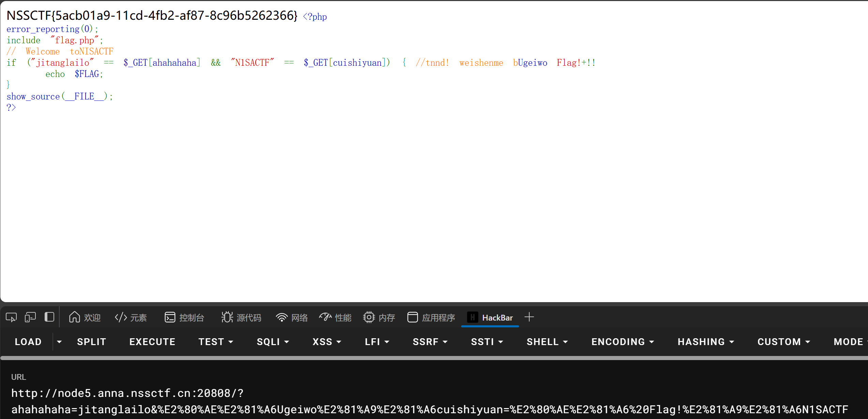The image size is (868, 419).
Task: Open the SHELL dropdown menu
Action: (x=547, y=342)
